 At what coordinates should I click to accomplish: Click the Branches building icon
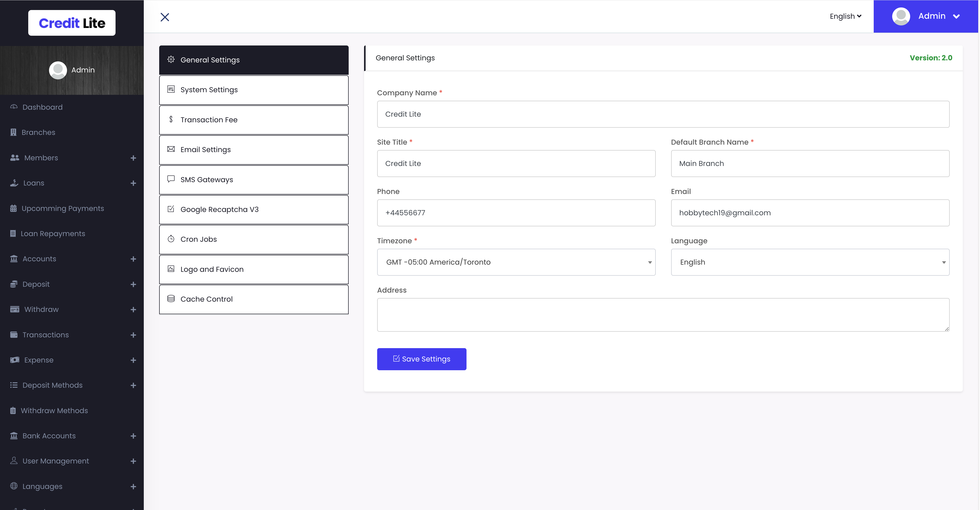[x=13, y=133]
